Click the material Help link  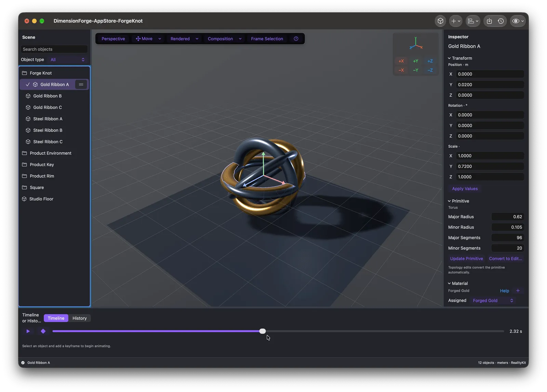(505, 291)
